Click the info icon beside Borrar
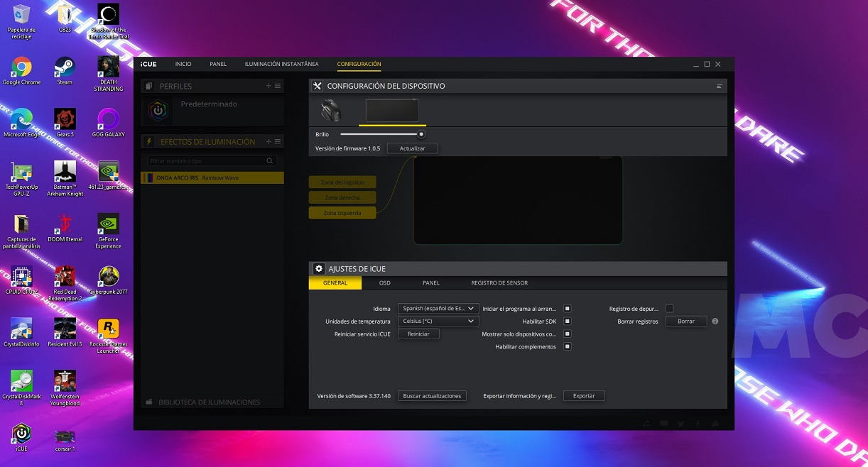Screen dimensions: 868x467 (715, 322)
